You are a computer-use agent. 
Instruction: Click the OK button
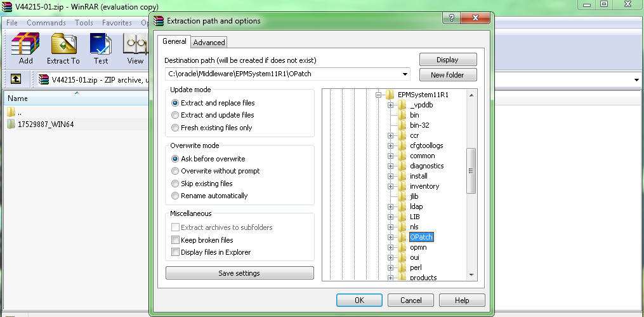coord(359,300)
